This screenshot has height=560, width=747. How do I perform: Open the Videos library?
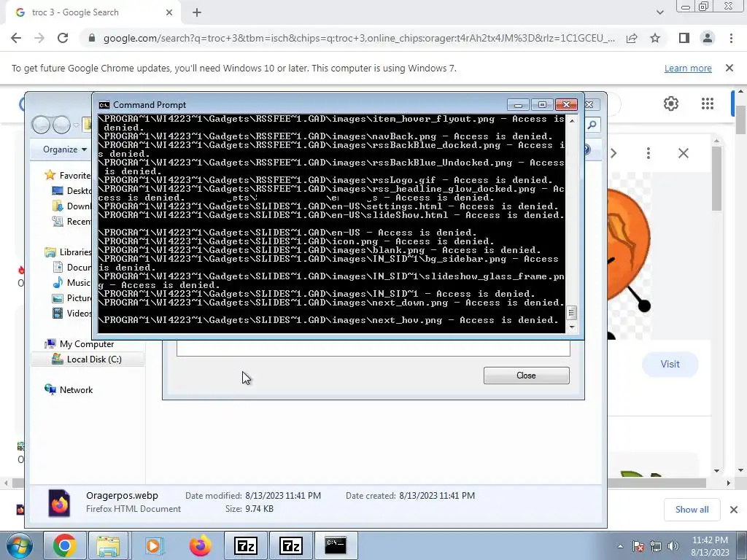(71, 314)
